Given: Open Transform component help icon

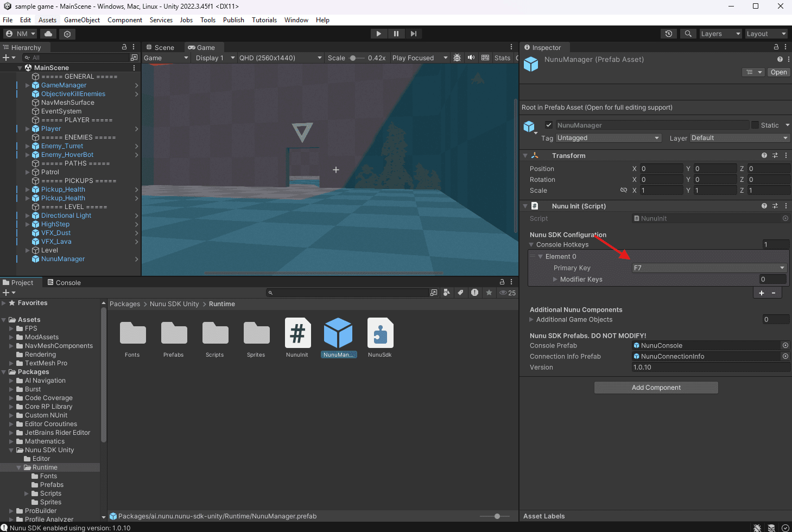Looking at the screenshot, I should [x=764, y=155].
